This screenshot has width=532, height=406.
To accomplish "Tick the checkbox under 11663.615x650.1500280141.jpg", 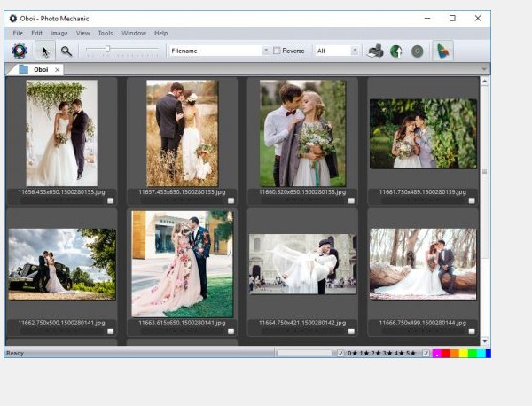I will [231, 332].
